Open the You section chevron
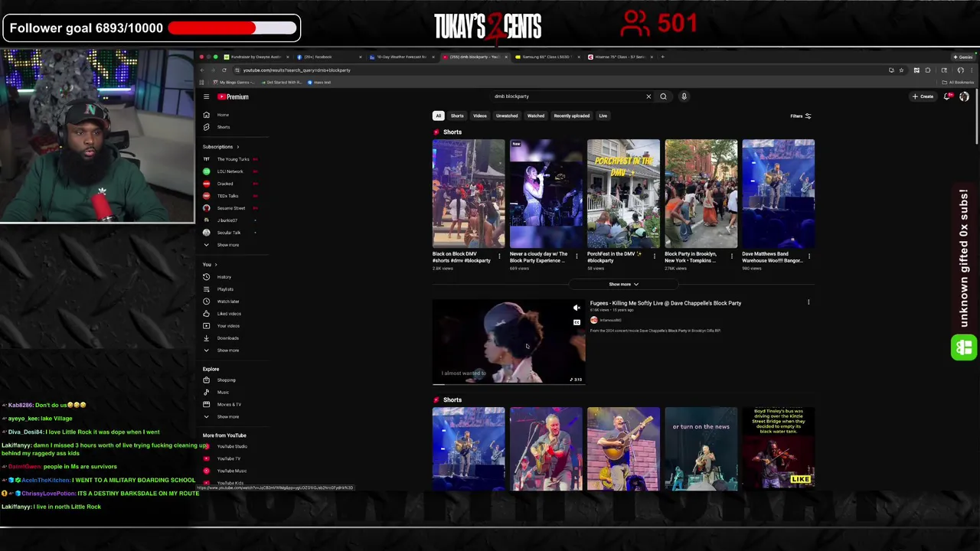This screenshot has height=551, width=980. (x=216, y=265)
